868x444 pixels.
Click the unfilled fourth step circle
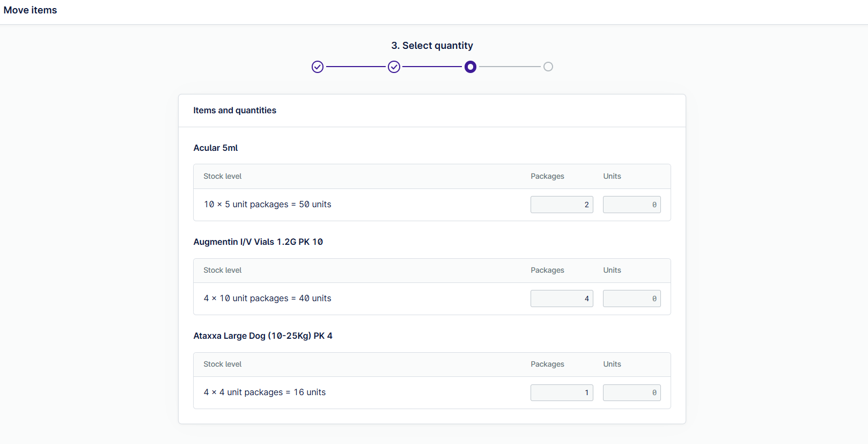click(548, 67)
